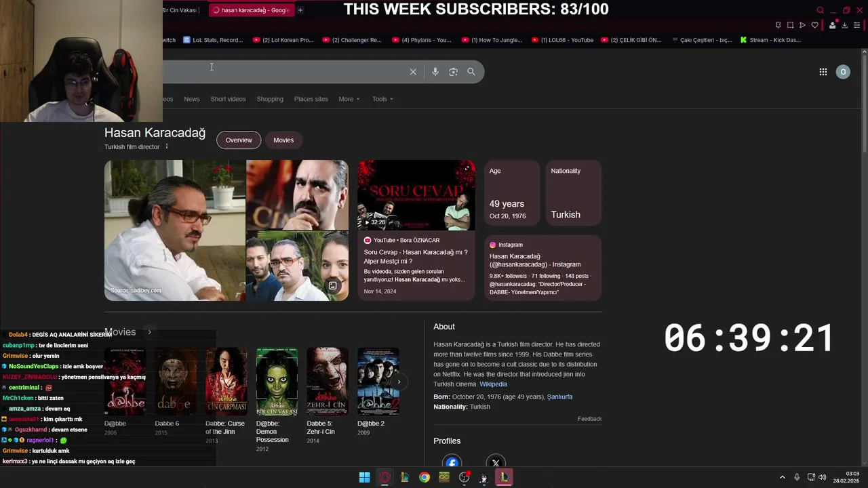Open the Shopping results tab
The height and width of the screenshot is (488, 868).
click(270, 99)
